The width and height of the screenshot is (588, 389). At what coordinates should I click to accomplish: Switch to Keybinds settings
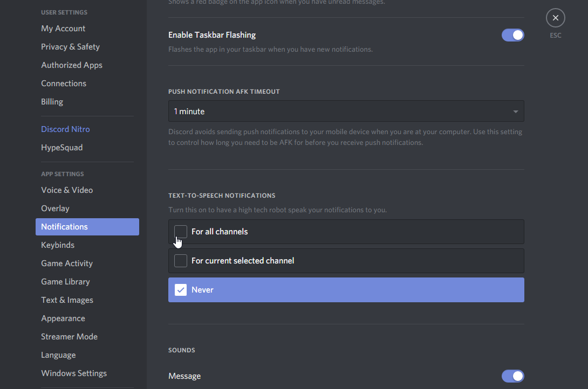point(58,245)
